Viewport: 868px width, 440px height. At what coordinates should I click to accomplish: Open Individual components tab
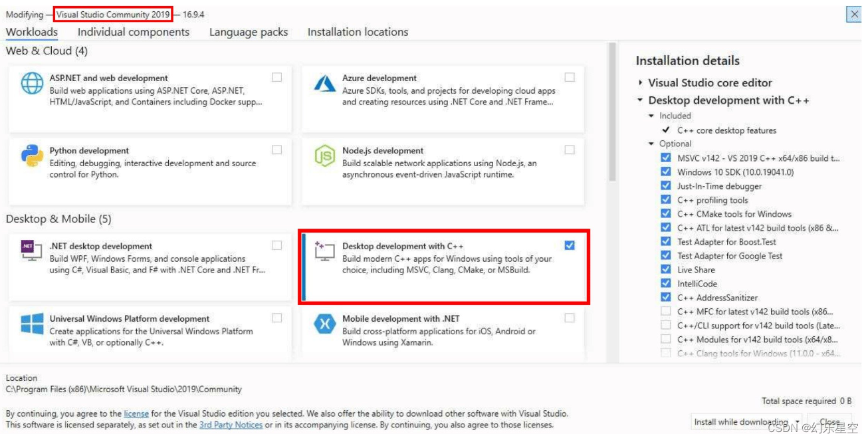pos(134,32)
